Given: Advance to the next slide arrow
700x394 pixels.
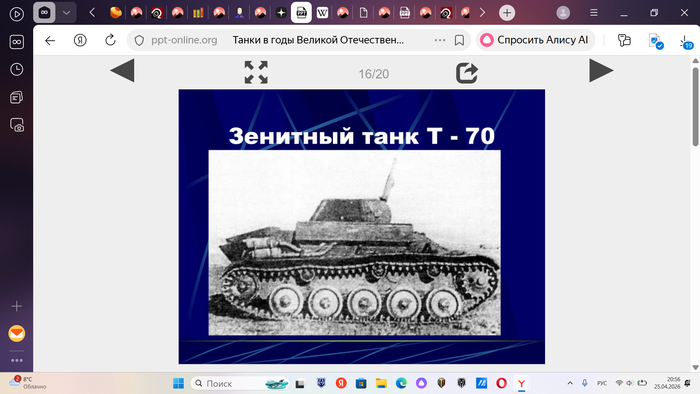Looking at the screenshot, I should [x=601, y=71].
